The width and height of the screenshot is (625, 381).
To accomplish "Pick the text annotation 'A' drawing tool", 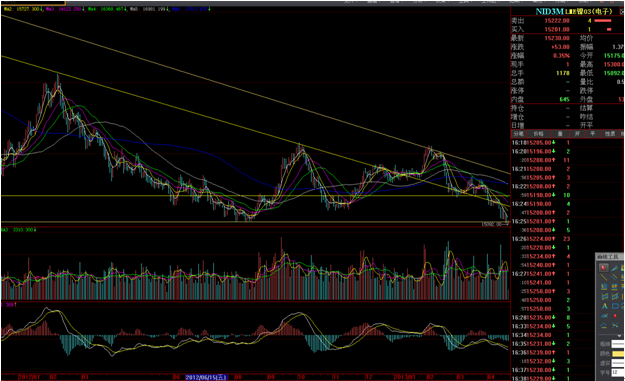I will pos(604,306).
